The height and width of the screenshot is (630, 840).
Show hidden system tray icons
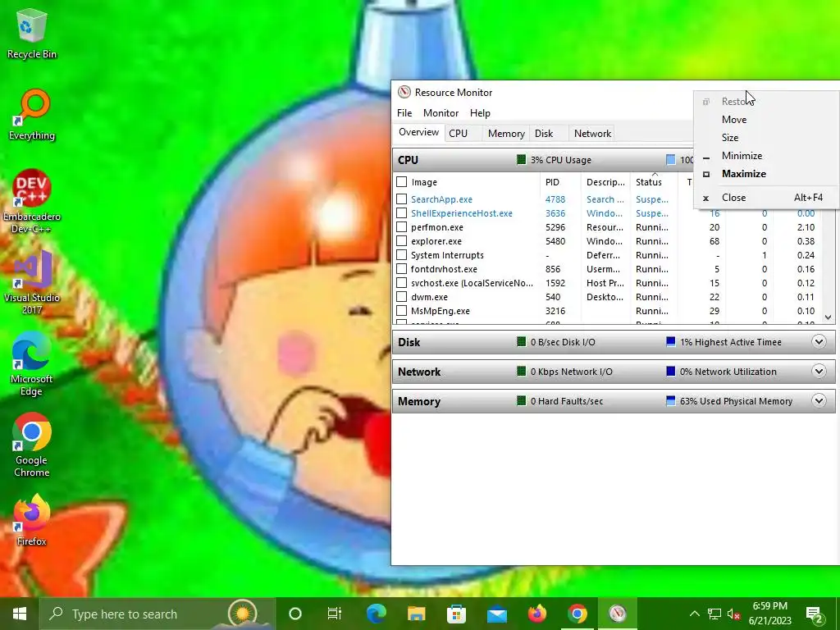[x=694, y=614]
